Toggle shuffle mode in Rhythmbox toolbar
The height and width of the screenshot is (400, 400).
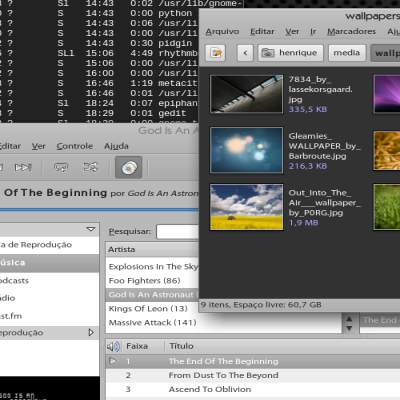(x=90, y=167)
